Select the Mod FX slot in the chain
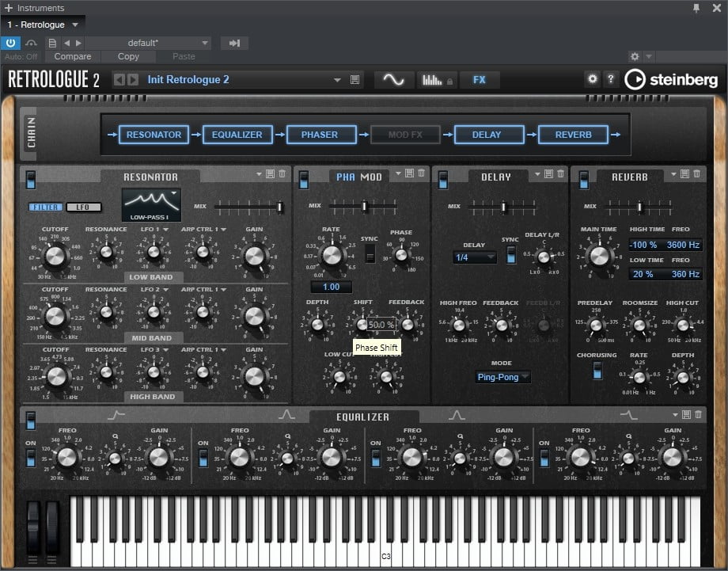 (405, 135)
